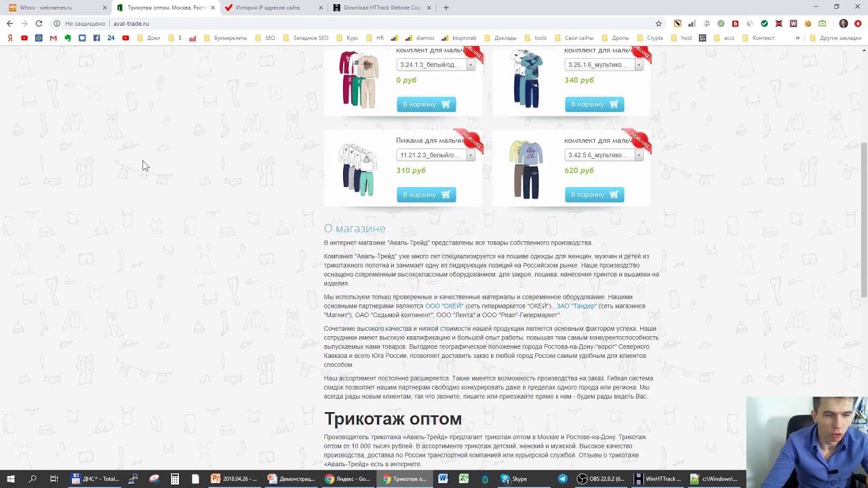Open the Gmail bookmark icon
The height and width of the screenshot is (488, 868).
click(53, 38)
